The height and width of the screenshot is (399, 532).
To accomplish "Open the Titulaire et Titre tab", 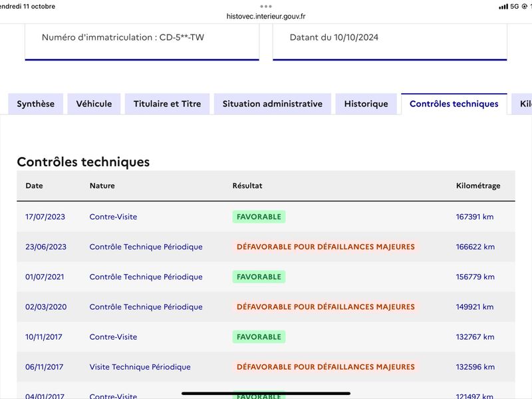I will point(168,104).
